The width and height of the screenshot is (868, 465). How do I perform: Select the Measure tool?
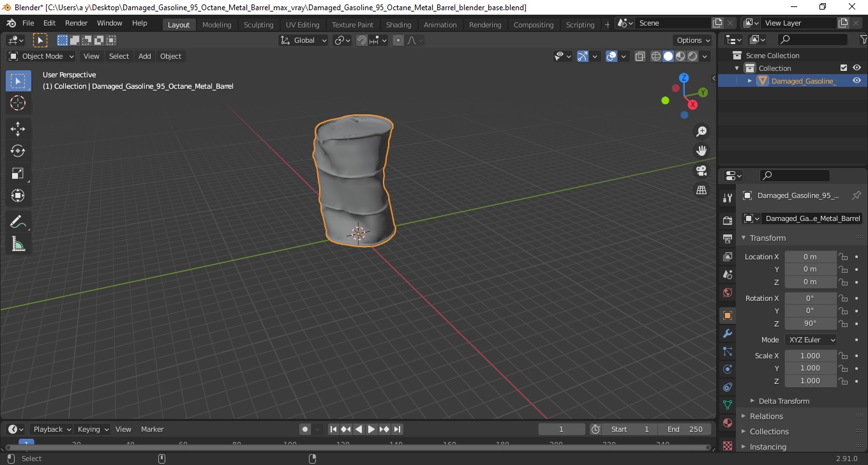coord(18,244)
